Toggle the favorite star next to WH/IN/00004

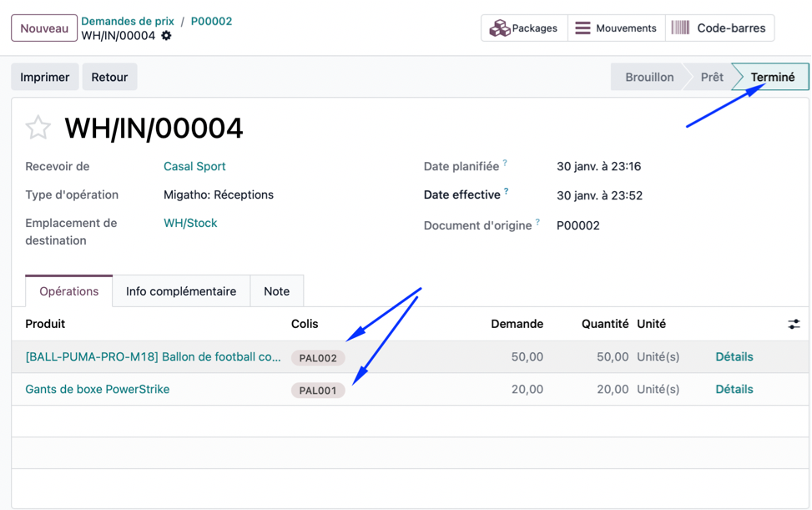coord(38,128)
